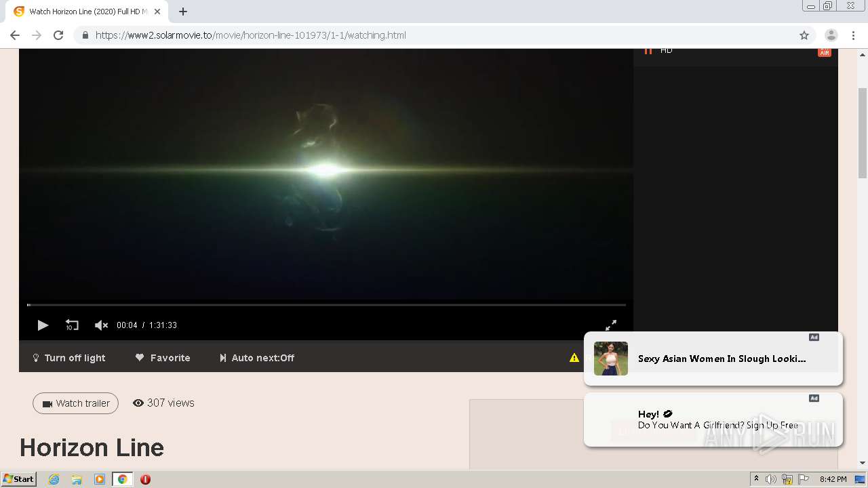Go back in browser history
The image size is (868, 488).
[15, 35]
